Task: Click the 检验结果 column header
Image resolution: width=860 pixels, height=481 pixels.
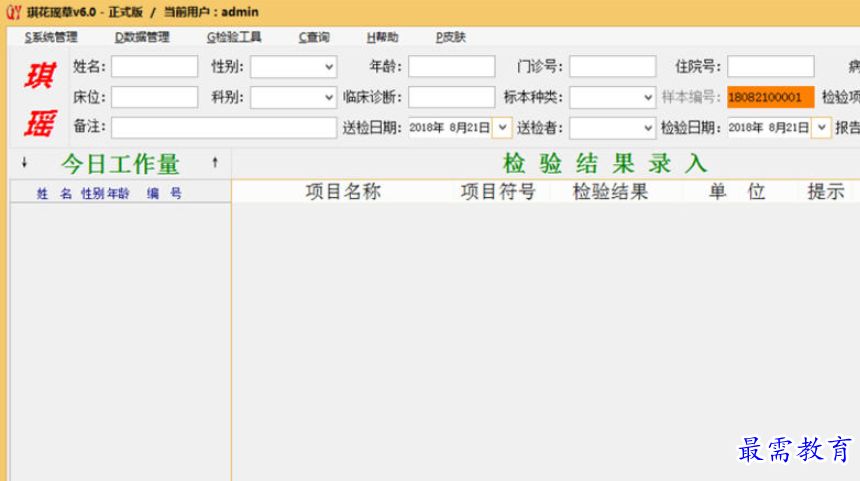Action: 610,192
